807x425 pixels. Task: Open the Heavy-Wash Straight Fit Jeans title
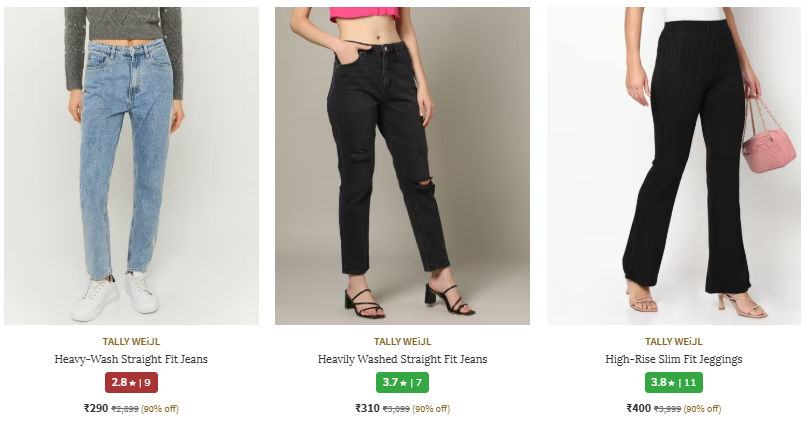click(131, 359)
